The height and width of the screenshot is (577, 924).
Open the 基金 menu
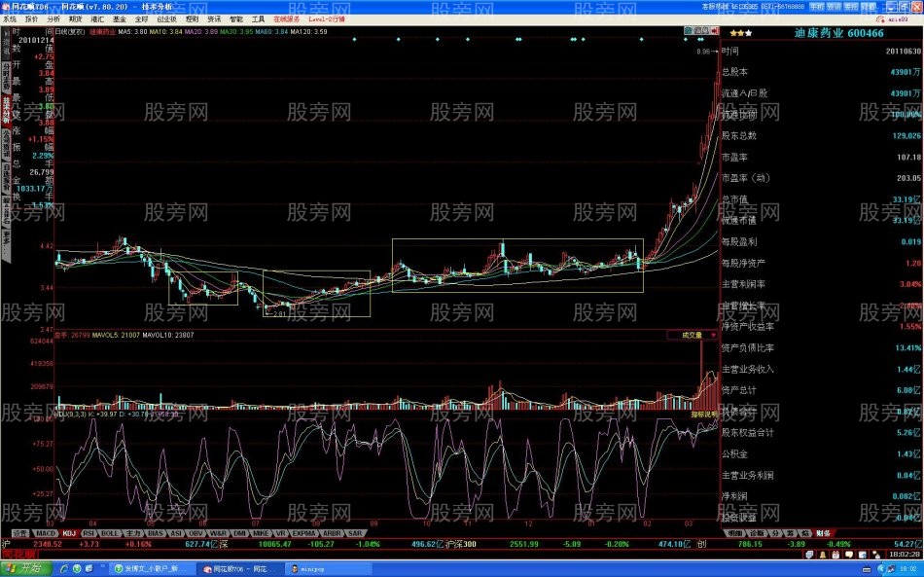tap(120, 19)
